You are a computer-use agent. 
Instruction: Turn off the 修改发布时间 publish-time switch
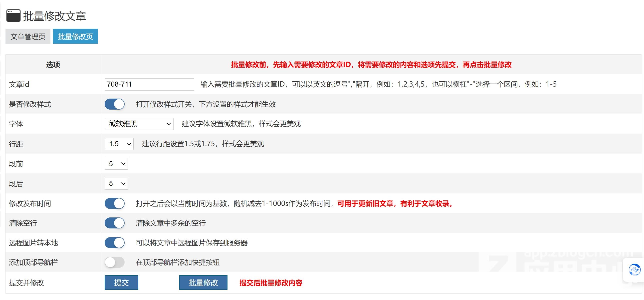click(115, 203)
